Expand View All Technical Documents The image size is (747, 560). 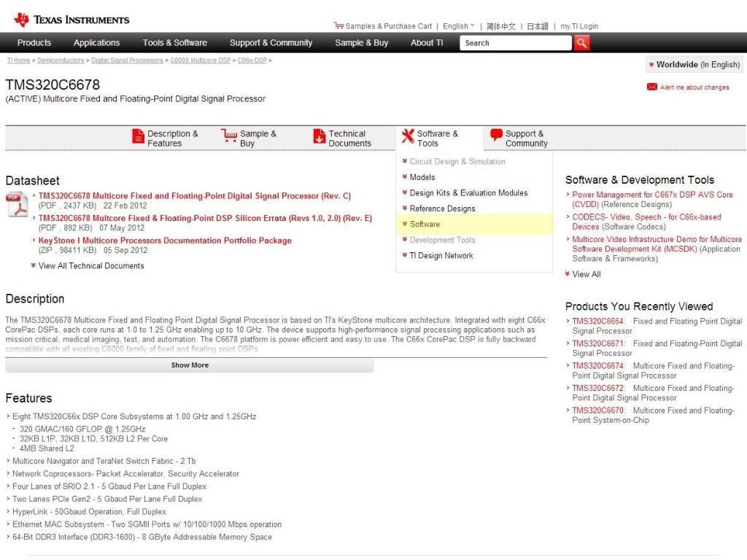point(91,265)
